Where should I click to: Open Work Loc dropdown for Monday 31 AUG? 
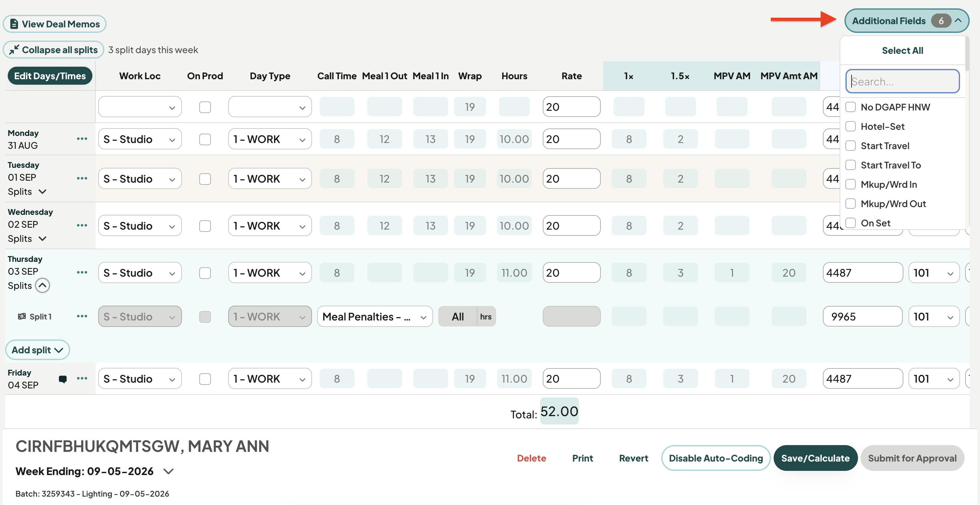[x=140, y=139]
